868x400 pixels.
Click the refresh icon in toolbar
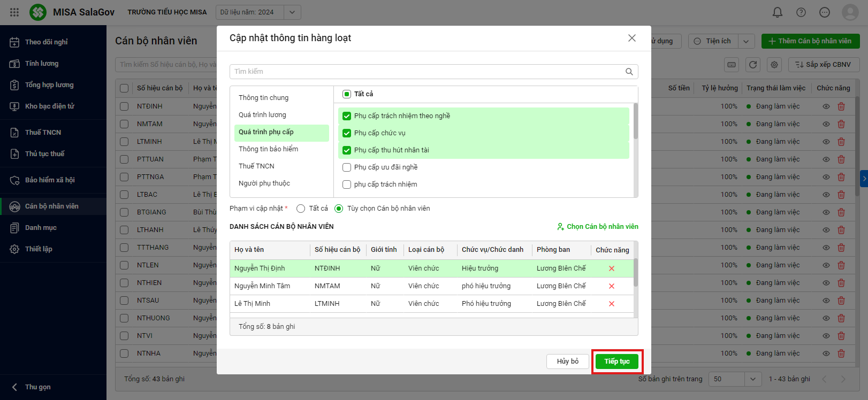tap(753, 65)
